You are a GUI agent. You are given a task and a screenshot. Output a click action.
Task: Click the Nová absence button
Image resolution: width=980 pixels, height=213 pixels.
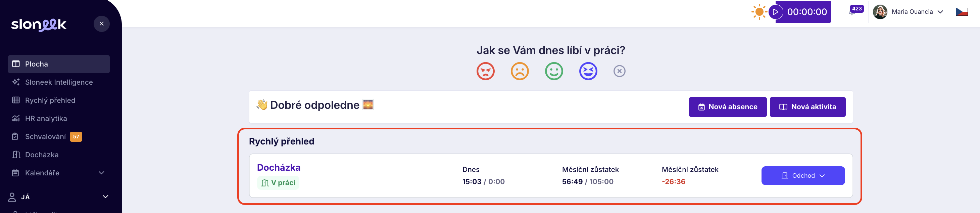coord(727,107)
